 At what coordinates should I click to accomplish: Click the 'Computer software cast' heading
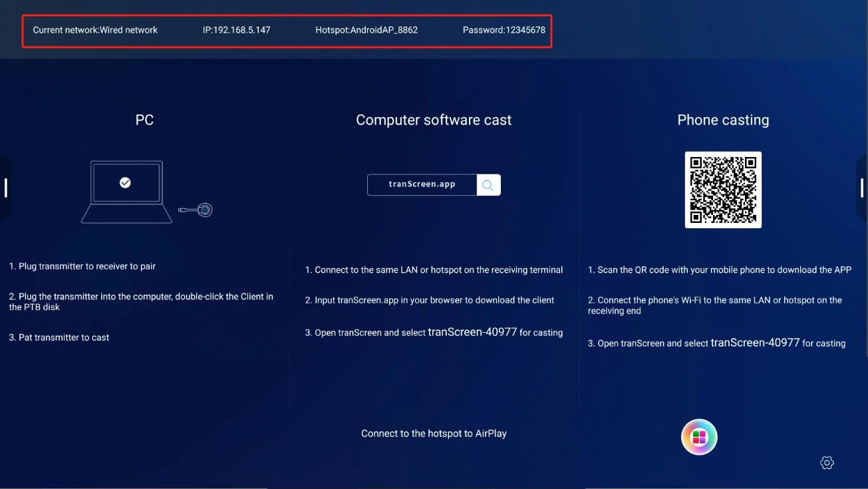(434, 120)
